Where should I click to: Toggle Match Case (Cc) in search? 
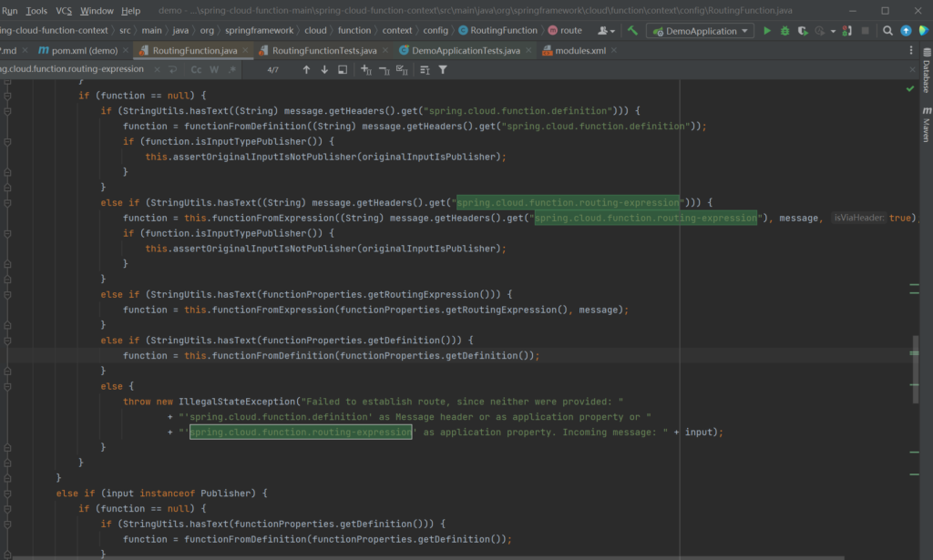pos(196,69)
